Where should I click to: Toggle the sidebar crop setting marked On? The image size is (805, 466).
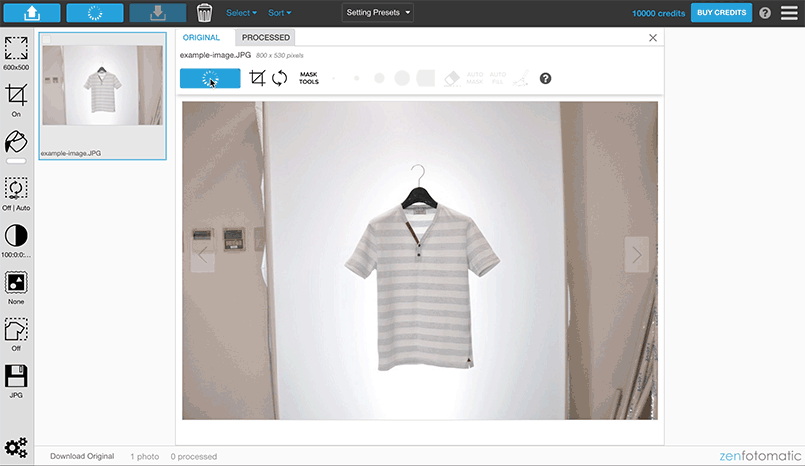[x=16, y=95]
